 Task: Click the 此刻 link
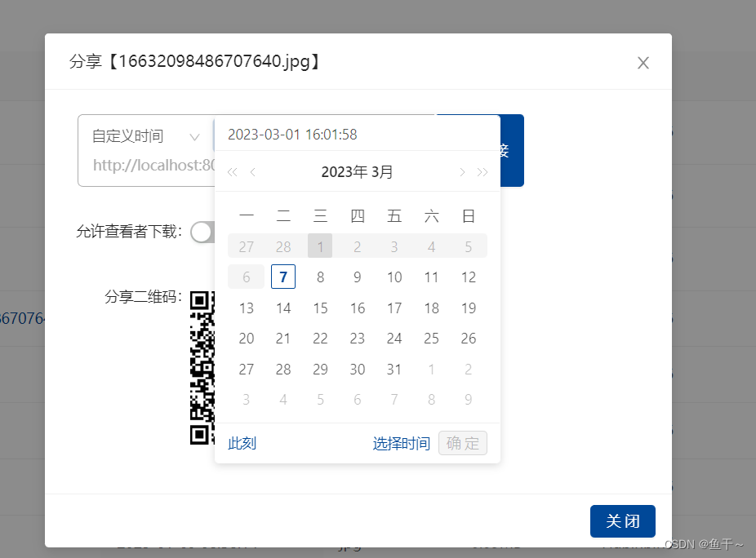click(242, 443)
